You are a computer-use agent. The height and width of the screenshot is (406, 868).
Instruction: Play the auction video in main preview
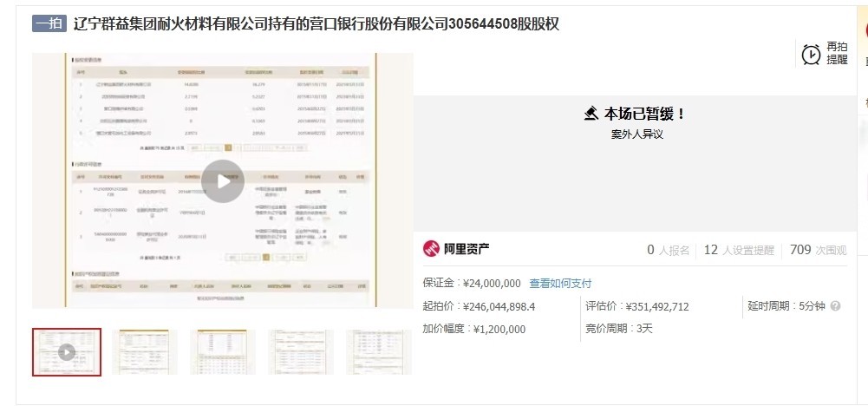pos(223,181)
